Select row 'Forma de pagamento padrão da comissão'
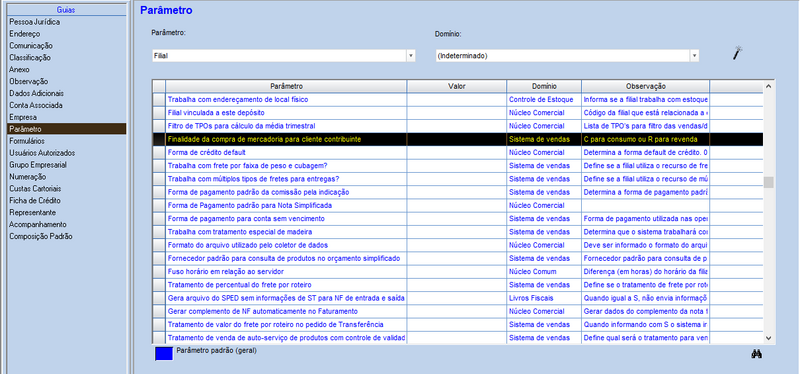The image size is (800, 374). point(458,192)
